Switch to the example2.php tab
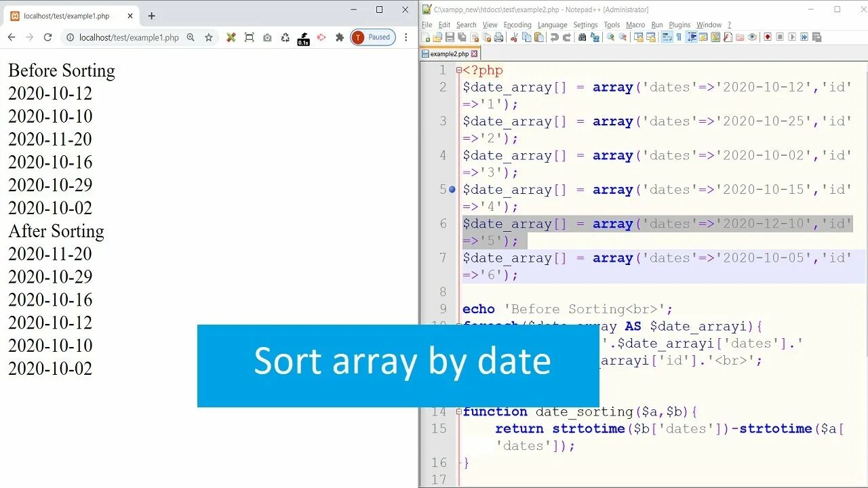Image resolution: width=868 pixels, height=488 pixels. (449, 53)
